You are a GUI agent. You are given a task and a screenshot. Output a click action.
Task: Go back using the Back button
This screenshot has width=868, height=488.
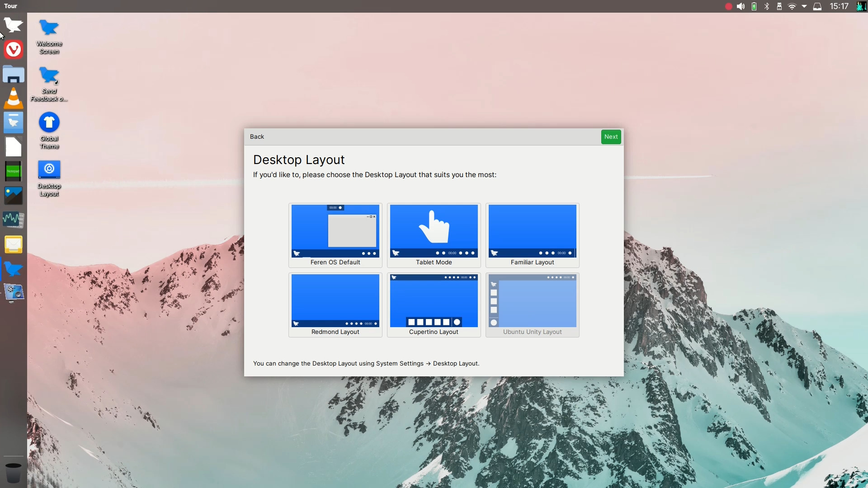[257, 136]
